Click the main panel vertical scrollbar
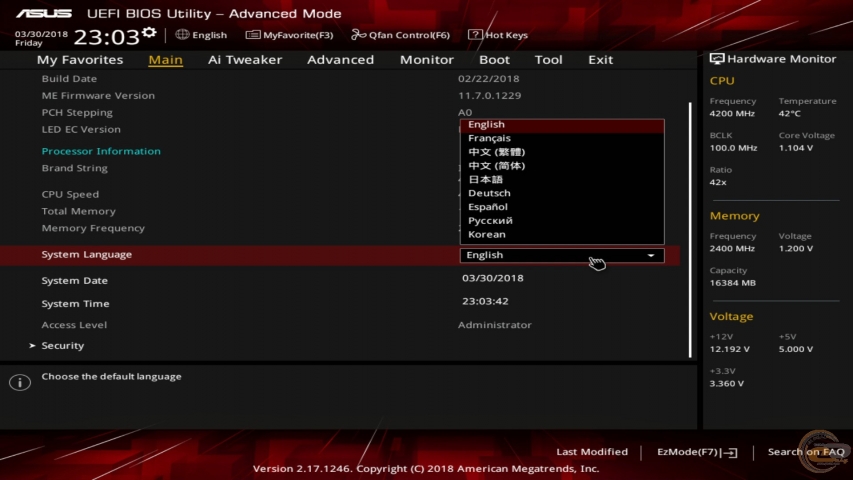Screen dimensions: 853x480 point(690,229)
